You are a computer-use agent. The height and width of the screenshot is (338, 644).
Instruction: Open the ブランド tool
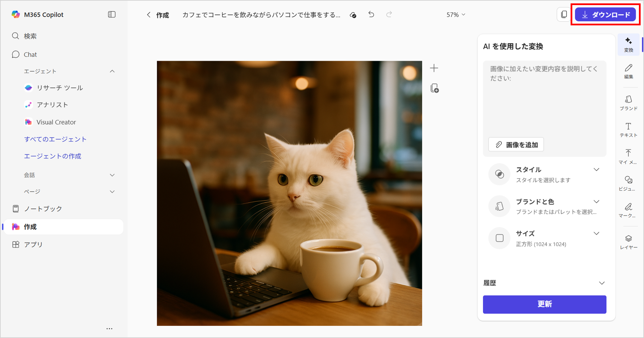click(628, 103)
